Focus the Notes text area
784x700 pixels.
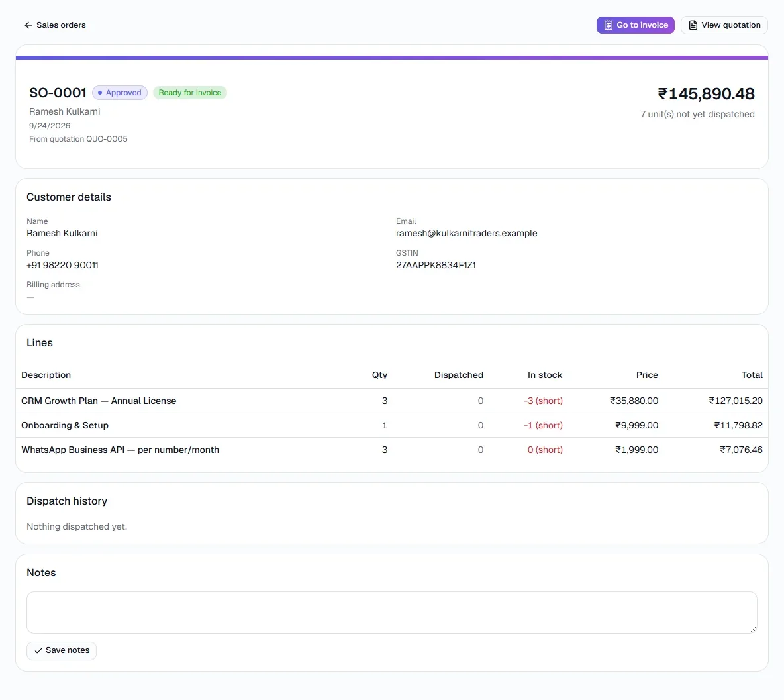(x=391, y=613)
